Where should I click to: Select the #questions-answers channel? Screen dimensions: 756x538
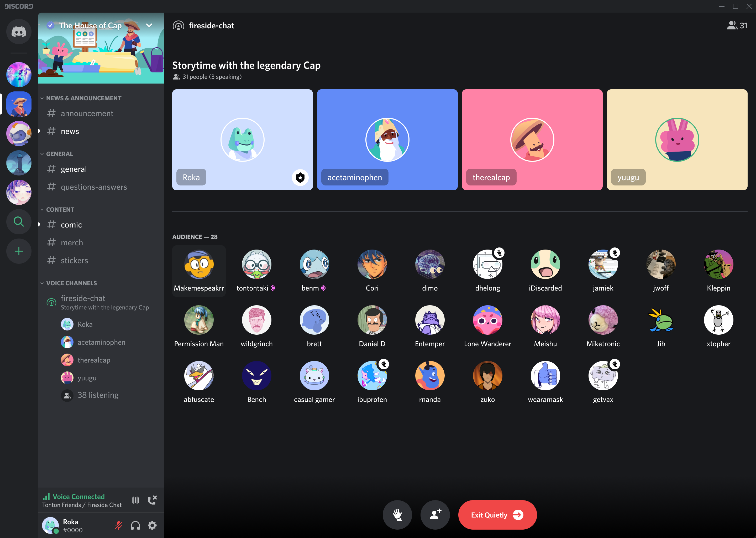click(94, 187)
